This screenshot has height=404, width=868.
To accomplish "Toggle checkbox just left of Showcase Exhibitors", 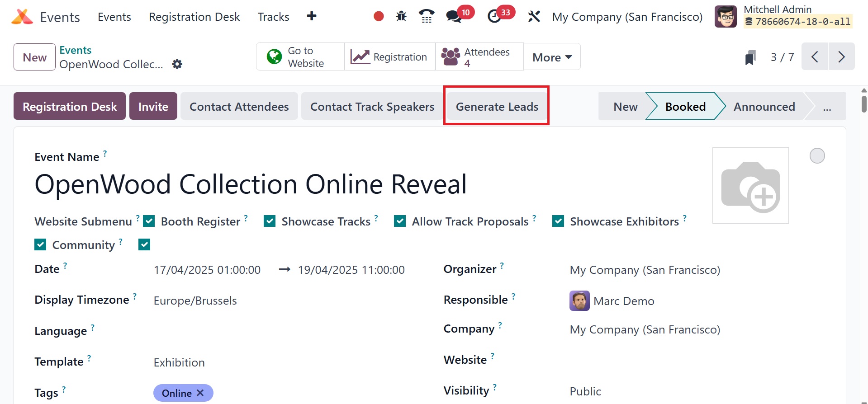I will tap(558, 221).
